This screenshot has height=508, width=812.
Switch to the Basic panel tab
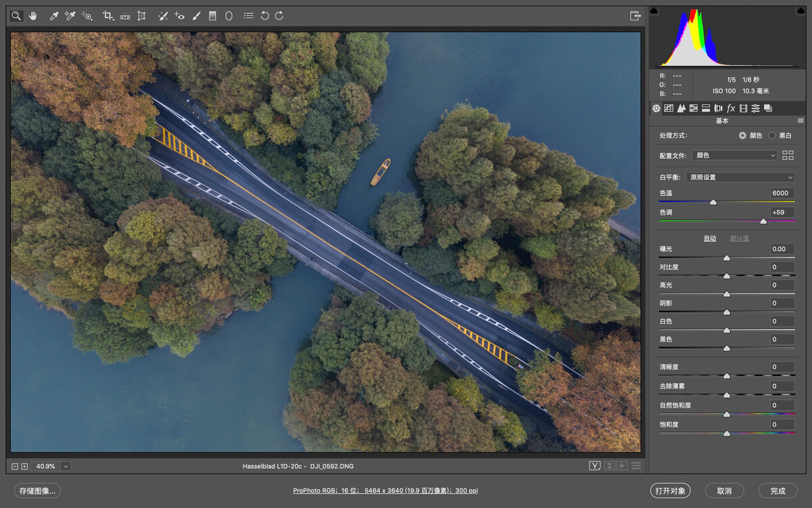[656, 108]
